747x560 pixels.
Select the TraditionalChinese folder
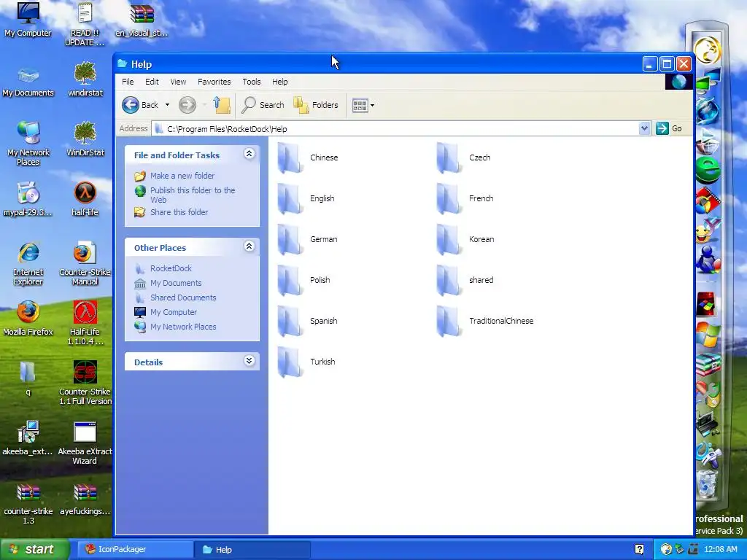485,322
